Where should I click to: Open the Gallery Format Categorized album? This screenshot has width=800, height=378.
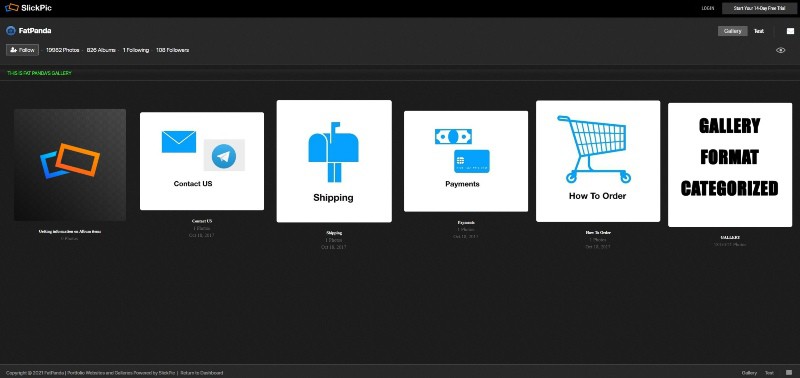730,165
